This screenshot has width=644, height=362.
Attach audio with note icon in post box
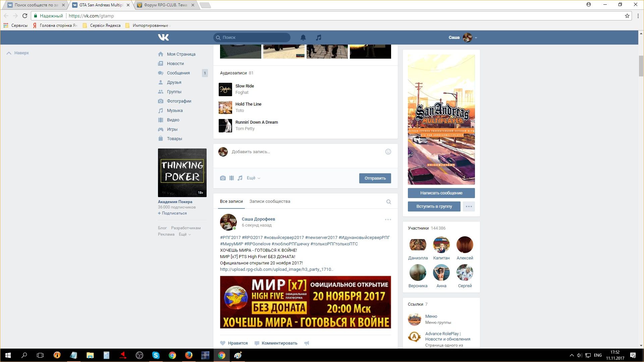pyautogui.click(x=240, y=178)
